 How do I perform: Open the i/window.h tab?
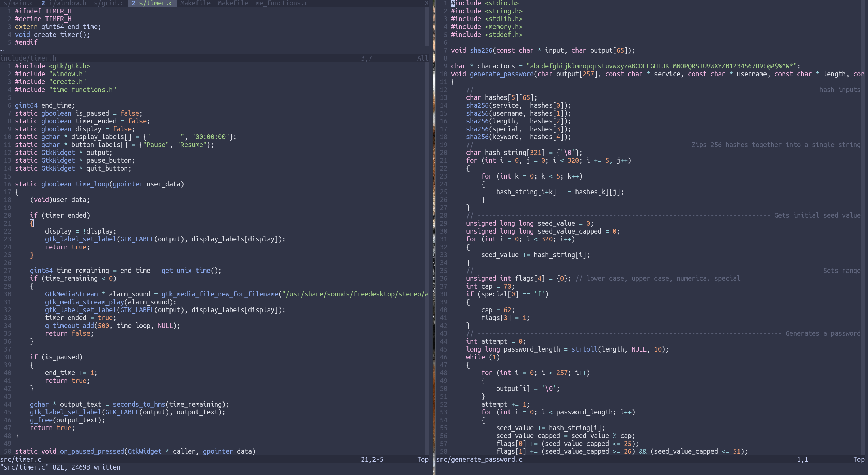pyautogui.click(x=64, y=3)
